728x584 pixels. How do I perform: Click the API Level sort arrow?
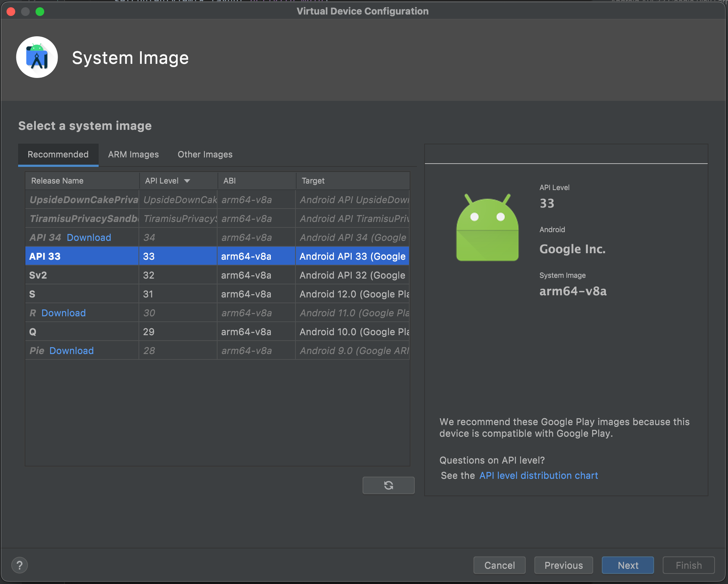pos(187,181)
